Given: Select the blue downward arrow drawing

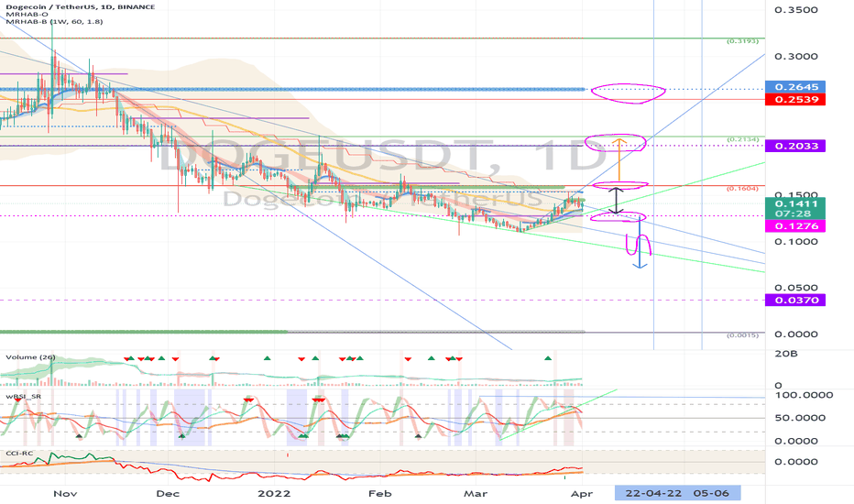Looking at the screenshot, I should click(640, 243).
